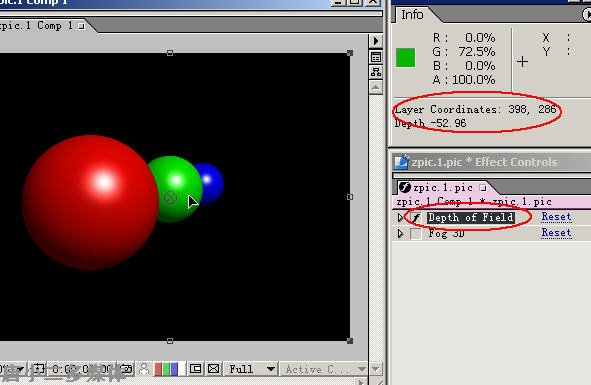This screenshot has height=385, width=591.
Task: Open the comp viewer flyout arrow menu
Action: point(376,41)
